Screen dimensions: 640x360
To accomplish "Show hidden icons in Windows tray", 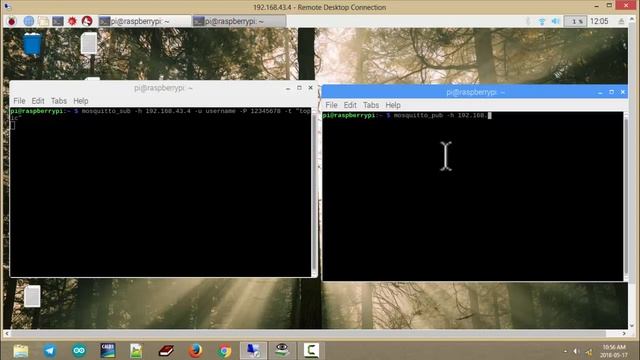I will pyautogui.click(x=565, y=351).
